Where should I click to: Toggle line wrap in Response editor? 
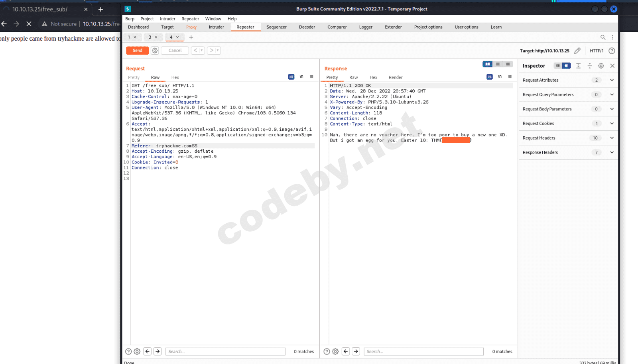(x=489, y=77)
